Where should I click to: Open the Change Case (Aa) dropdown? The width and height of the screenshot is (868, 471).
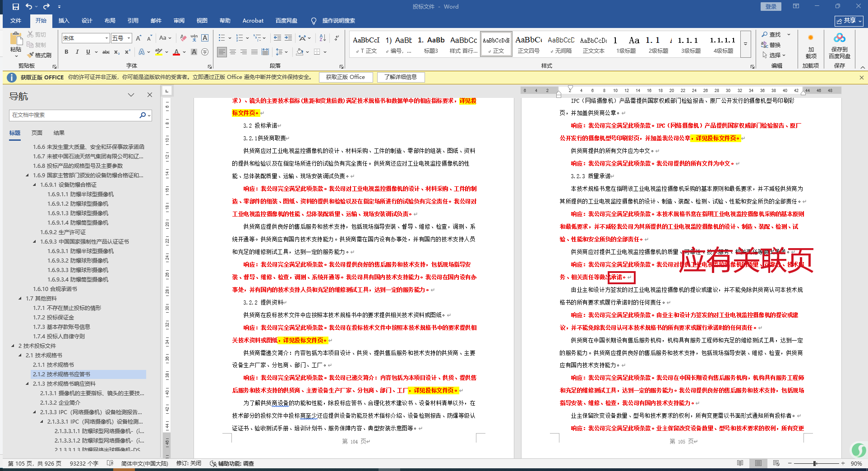coord(165,38)
